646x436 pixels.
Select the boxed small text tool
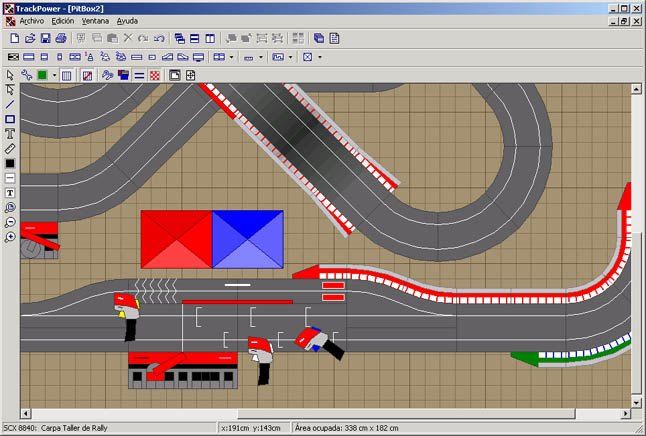click(x=10, y=193)
